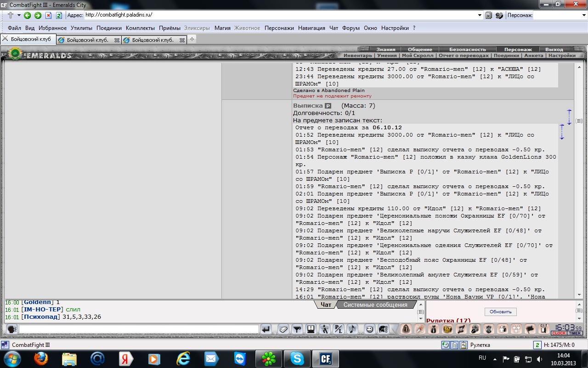Screen dimensions: 588x368
Task: Open the Общение section
Action: click(x=420, y=49)
